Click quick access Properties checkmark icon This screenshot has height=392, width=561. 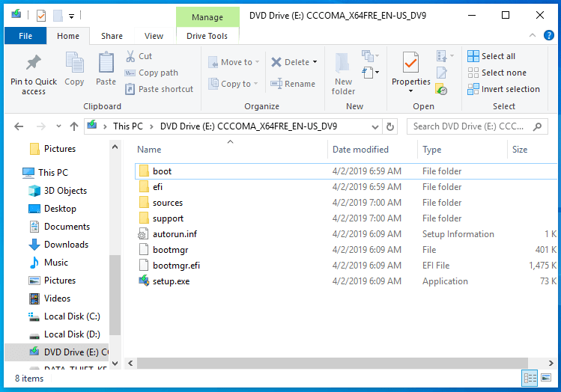click(x=41, y=16)
